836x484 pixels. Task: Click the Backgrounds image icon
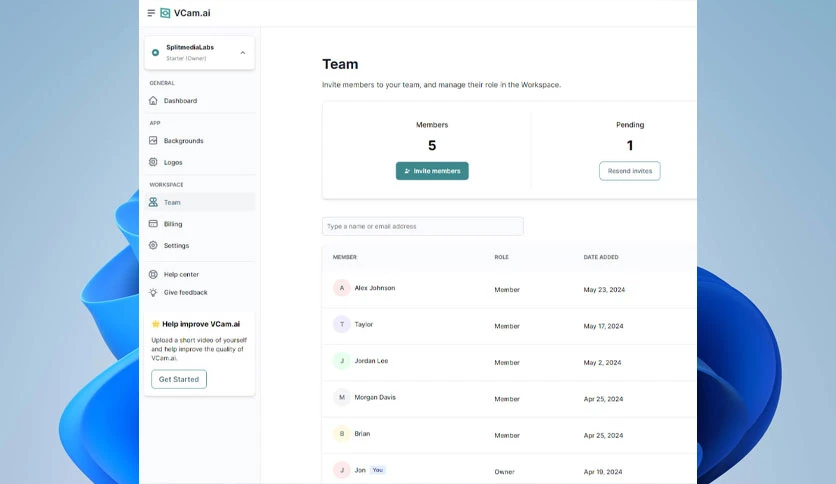tap(153, 140)
